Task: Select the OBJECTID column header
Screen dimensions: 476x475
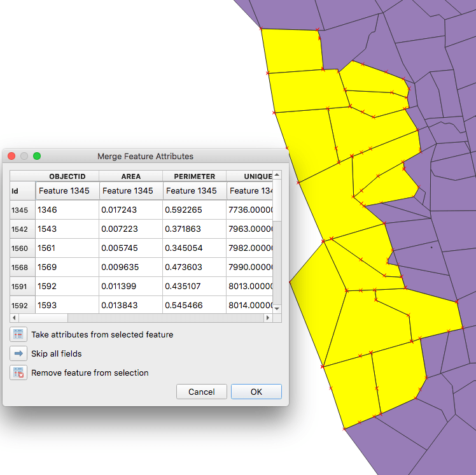Action: [x=67, y=176]
